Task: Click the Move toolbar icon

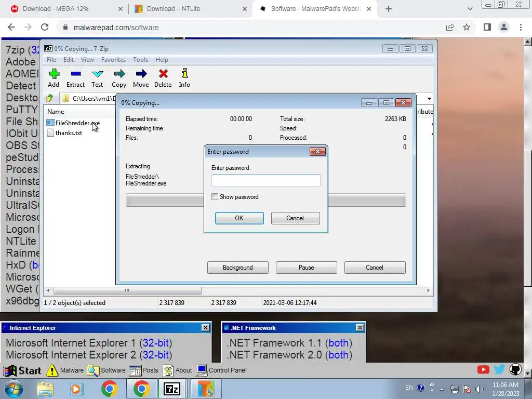Action: [x=141, y=78]
